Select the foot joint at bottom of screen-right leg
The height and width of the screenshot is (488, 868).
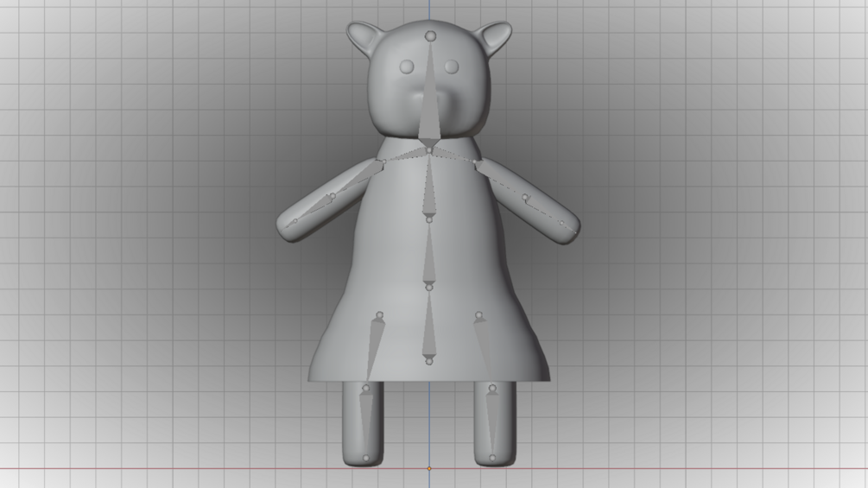[492, 458]
